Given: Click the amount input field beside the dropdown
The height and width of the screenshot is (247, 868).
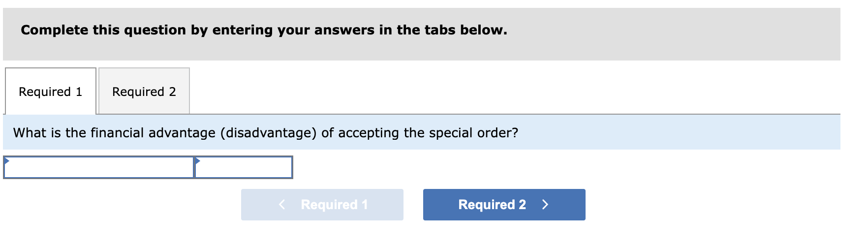Looking at the screenshot, I should (244, 168).
